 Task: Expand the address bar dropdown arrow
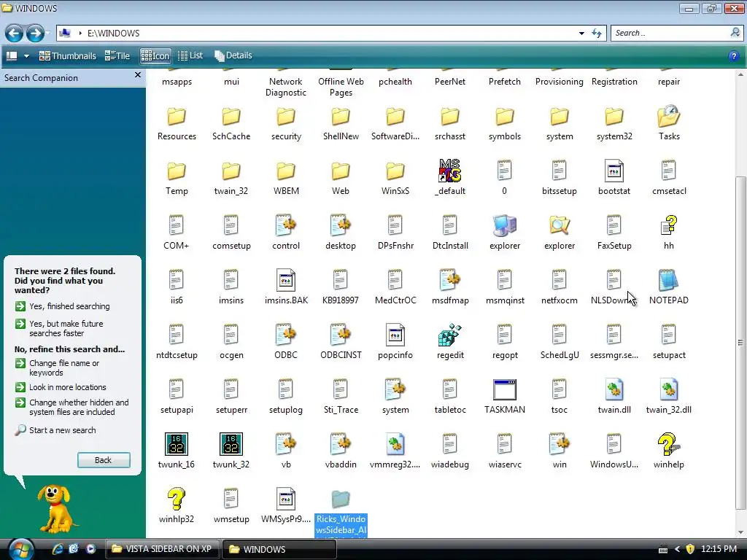click(x=581, y=34)
